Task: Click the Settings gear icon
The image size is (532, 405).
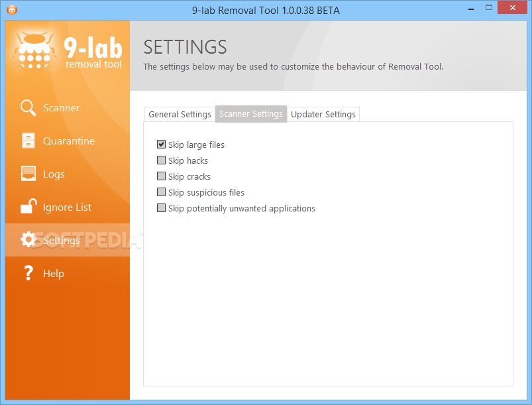Action: click(x=28, y=240)
